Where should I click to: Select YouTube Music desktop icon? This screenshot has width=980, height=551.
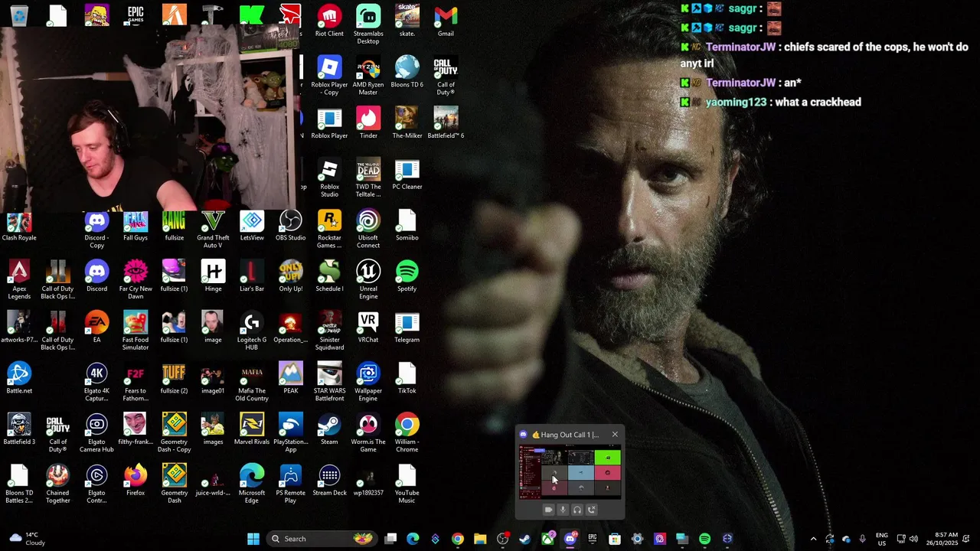pyautogui.click(x=407, y=484)
